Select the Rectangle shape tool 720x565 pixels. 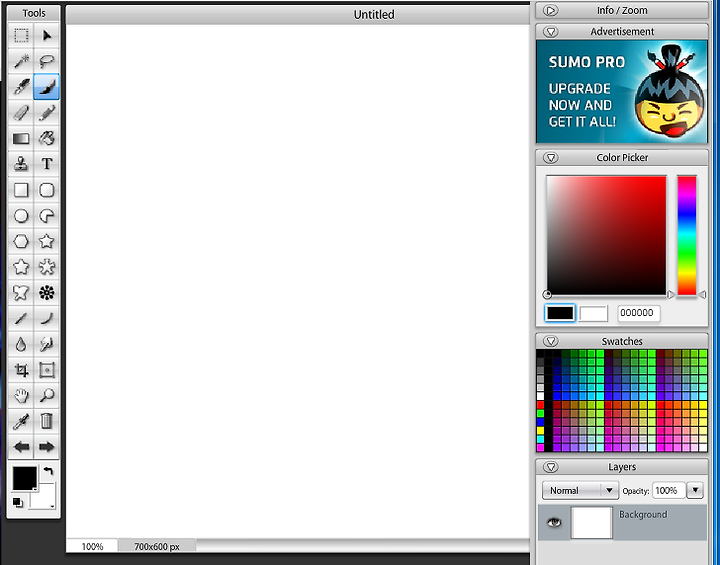tap(21, 190)
